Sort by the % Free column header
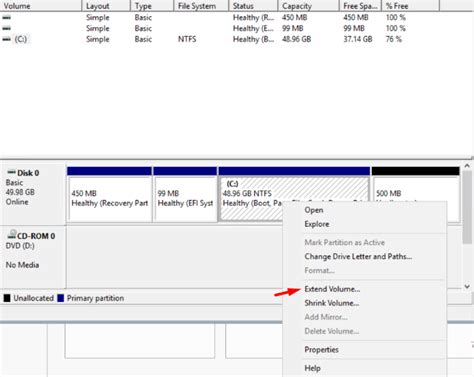The image size is (474, 377). [411, 6]
